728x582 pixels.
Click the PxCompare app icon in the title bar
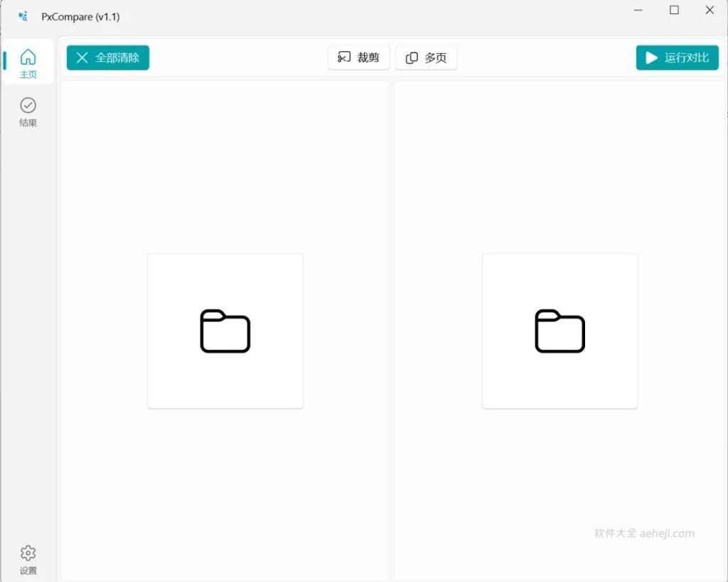(x=21, y=16)
